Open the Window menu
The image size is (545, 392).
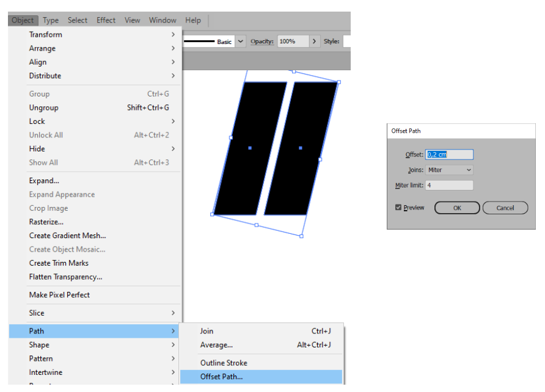coord(162,20)
